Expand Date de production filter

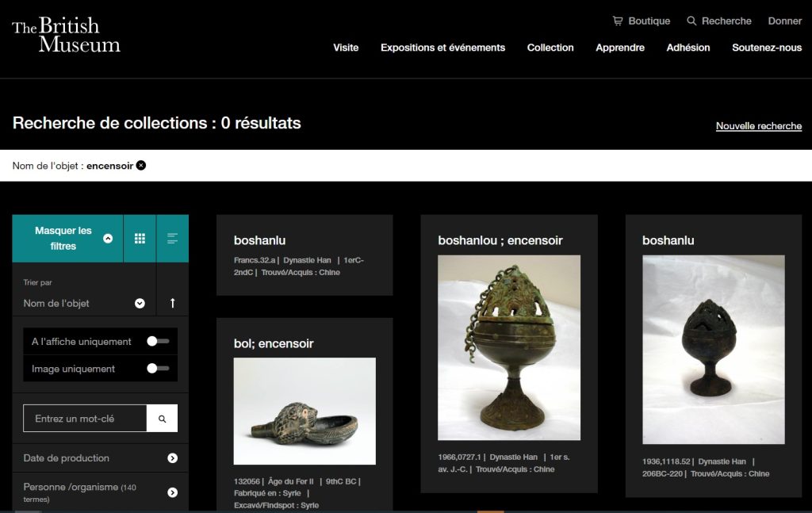172,458
